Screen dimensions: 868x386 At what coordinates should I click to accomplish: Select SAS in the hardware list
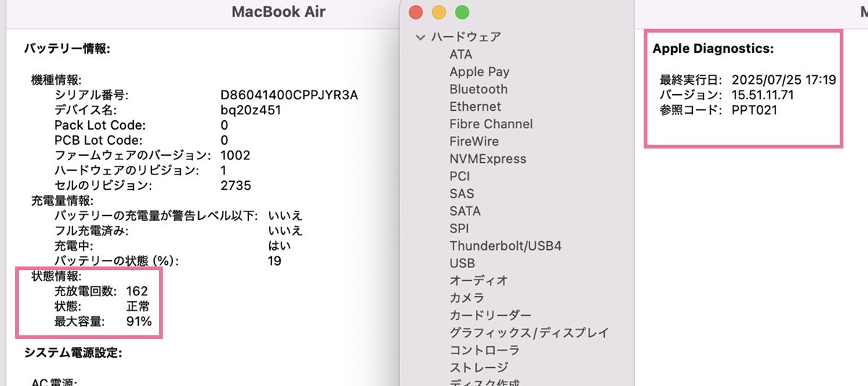[x=461, y=193]
